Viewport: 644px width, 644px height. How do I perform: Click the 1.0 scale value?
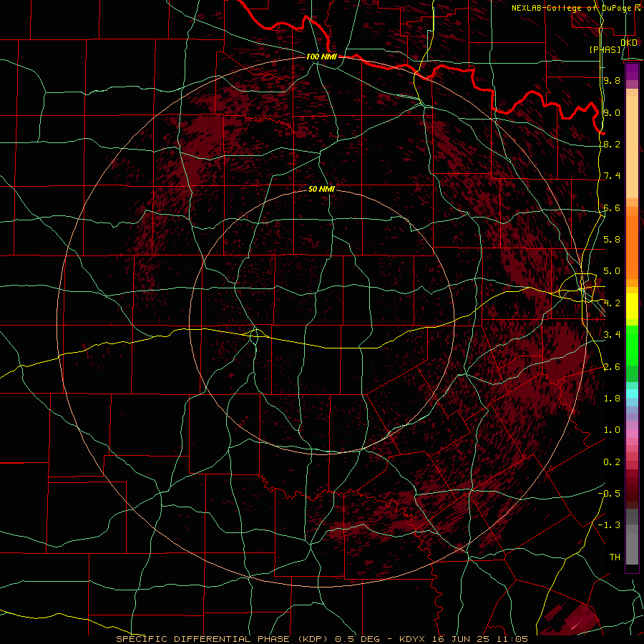click(x=612, y=430)
